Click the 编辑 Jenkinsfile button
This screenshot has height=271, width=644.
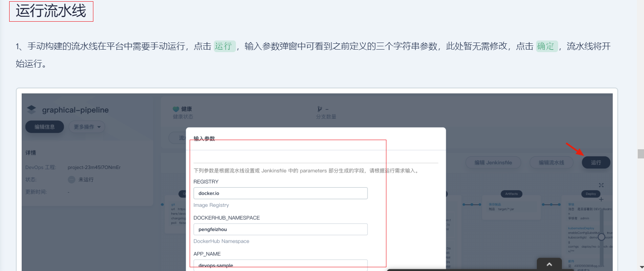493,163
